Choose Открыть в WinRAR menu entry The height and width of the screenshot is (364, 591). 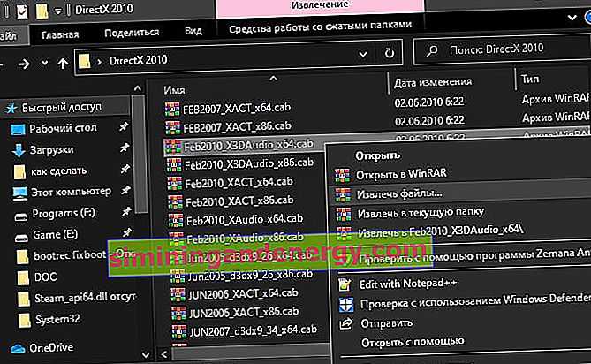[401, 174]
